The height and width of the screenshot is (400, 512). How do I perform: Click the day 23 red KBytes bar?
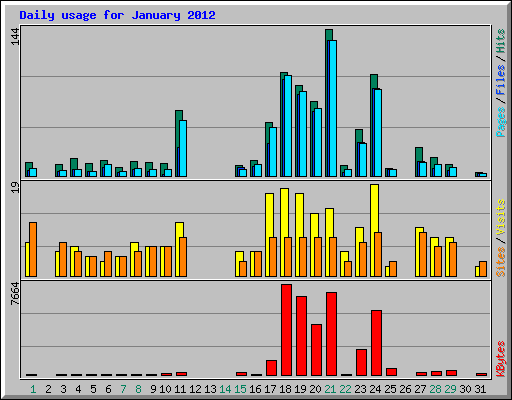point(361,363)
